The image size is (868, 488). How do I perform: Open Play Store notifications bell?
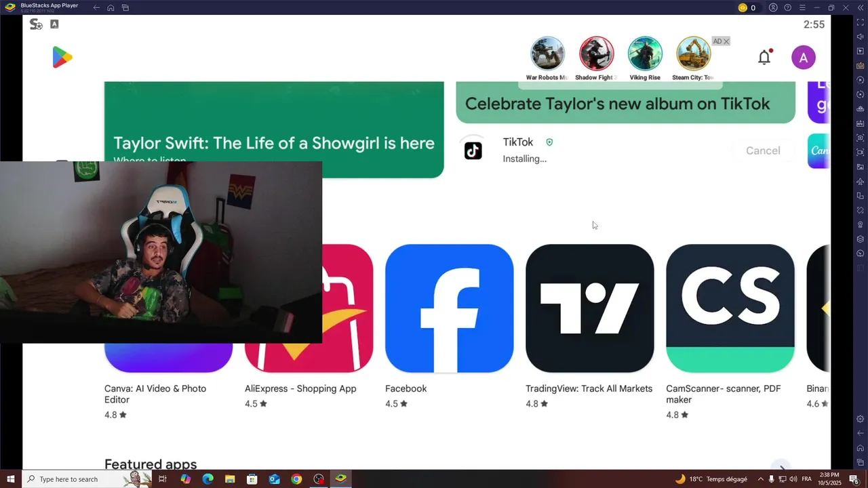pos(764,58)
